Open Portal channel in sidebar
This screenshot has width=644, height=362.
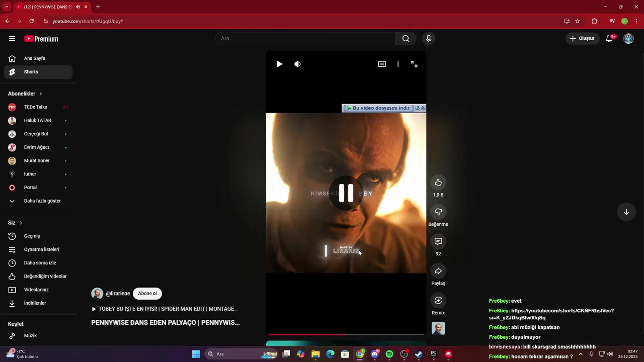coord(38,188)
